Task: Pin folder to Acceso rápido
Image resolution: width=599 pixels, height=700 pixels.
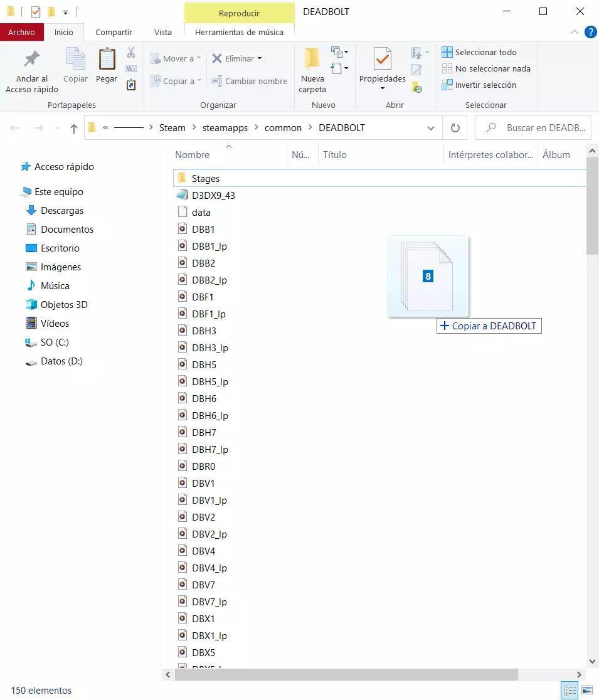Action: click(x=32, y=70)
